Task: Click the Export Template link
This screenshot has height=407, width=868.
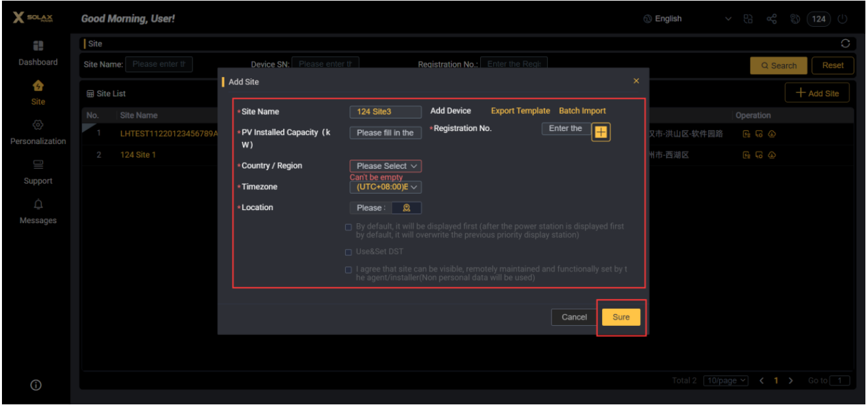Action: click(520, 111)
